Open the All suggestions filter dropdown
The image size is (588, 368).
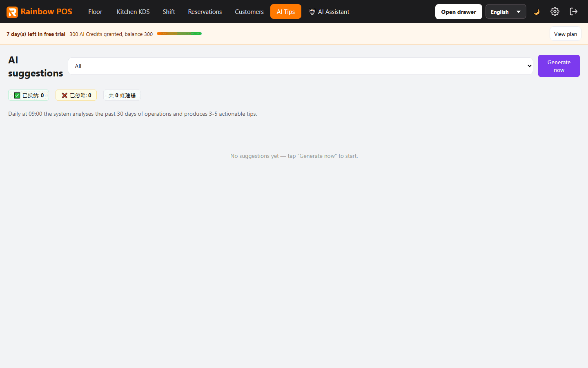click(301, 66)
